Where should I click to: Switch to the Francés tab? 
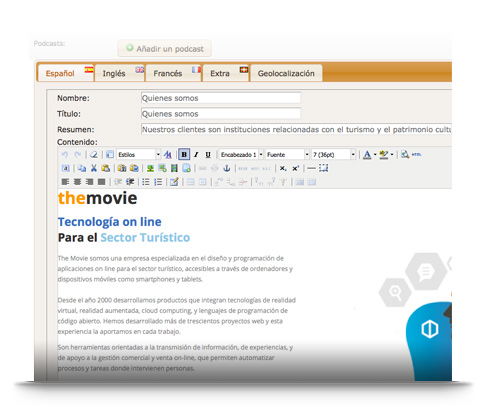[174, 73]
